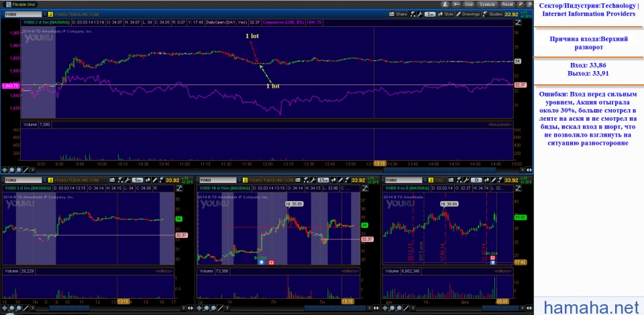Open the Flexible Grid tab
This screenshot has width=644, height=315.
(x=20, y=5)
